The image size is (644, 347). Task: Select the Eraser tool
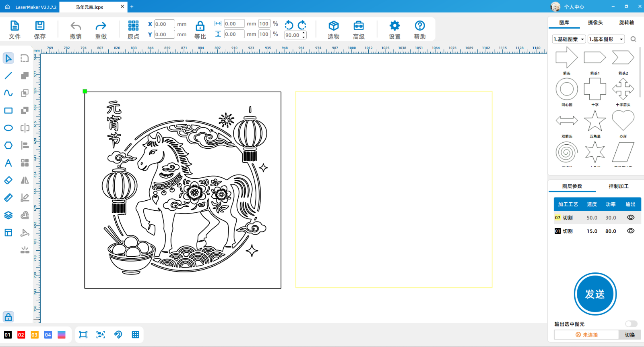tap(8, 180)
